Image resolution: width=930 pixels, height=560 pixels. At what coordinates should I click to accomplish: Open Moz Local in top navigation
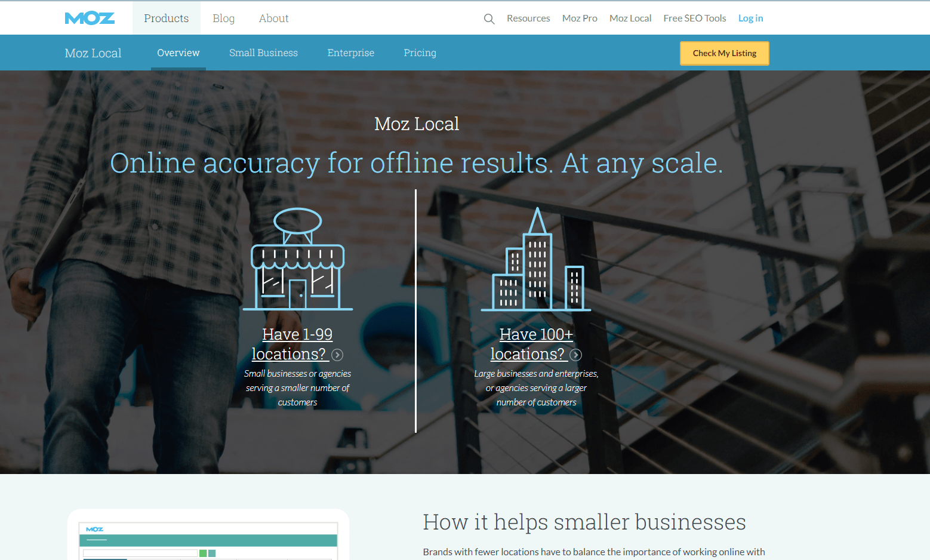point(630,19)
